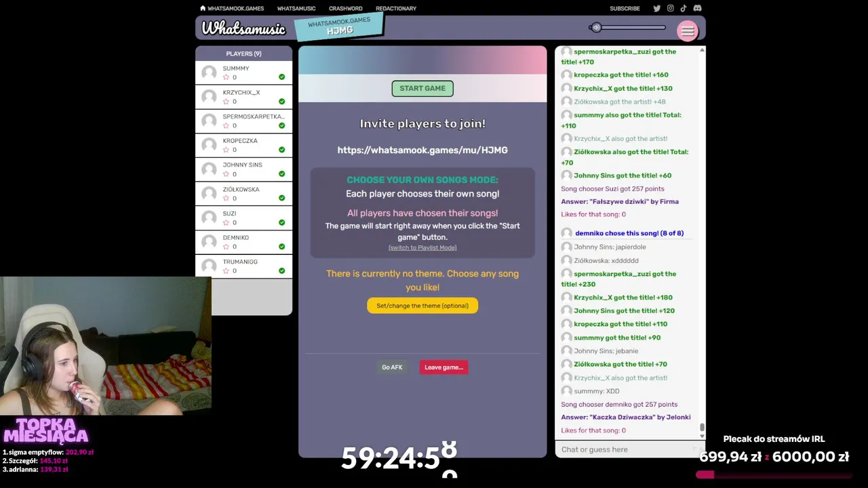Screen dimensions: 868x488
Task: Click SUZI's player avatar
Action: point(209,218)
